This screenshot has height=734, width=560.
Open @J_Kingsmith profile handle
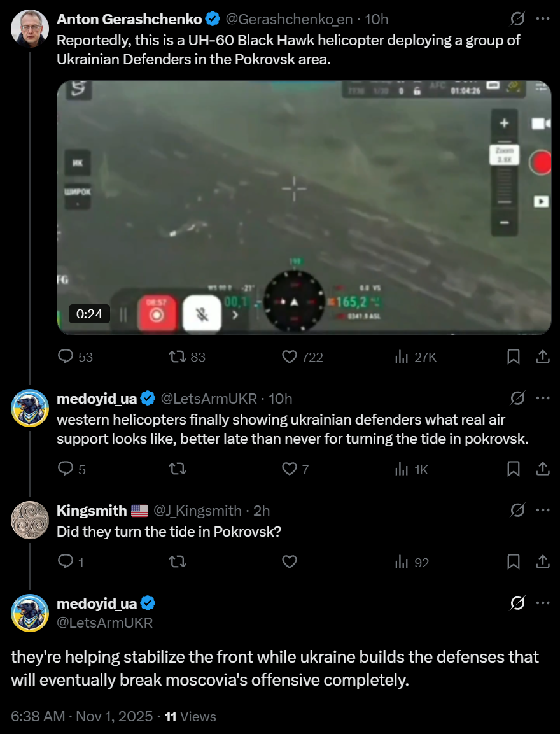(197, 511)
